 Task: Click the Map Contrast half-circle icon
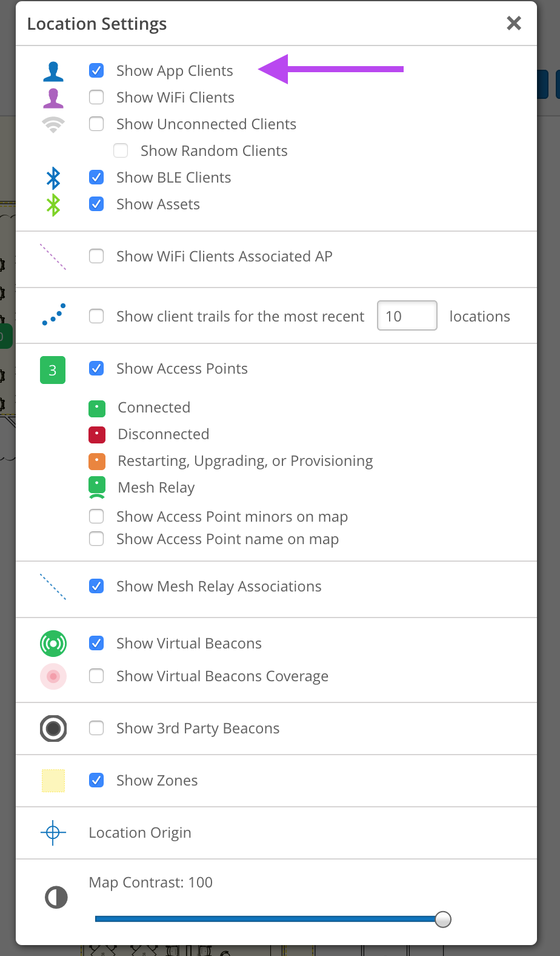pos(56,897)
